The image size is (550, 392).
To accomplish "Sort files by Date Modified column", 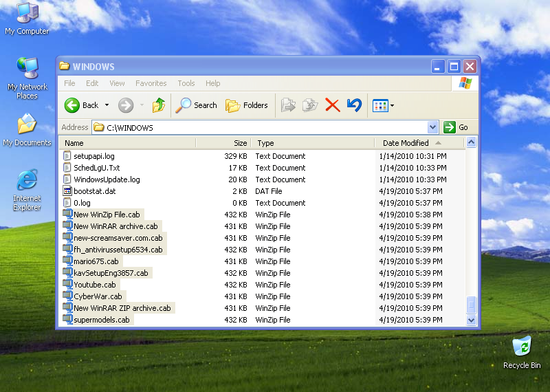I will (x=406, y=143).
